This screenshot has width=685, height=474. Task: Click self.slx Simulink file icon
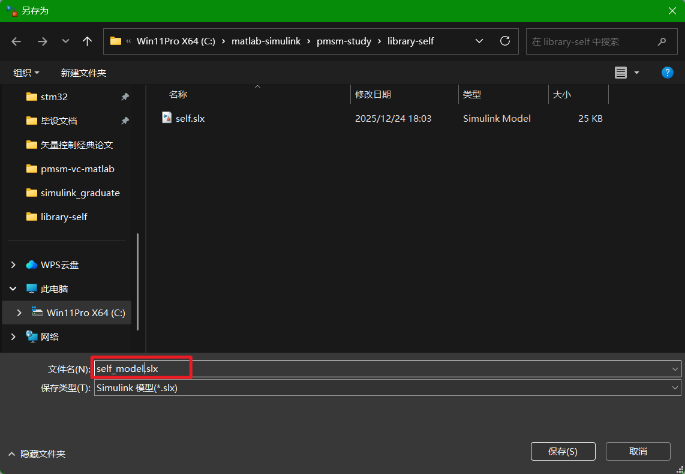pos(166,118)
